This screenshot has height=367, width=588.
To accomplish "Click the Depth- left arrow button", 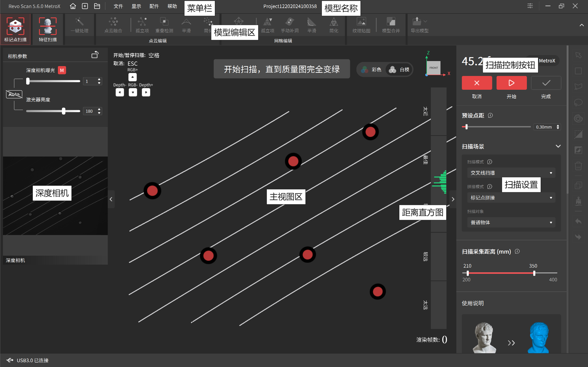I will 119,92.
